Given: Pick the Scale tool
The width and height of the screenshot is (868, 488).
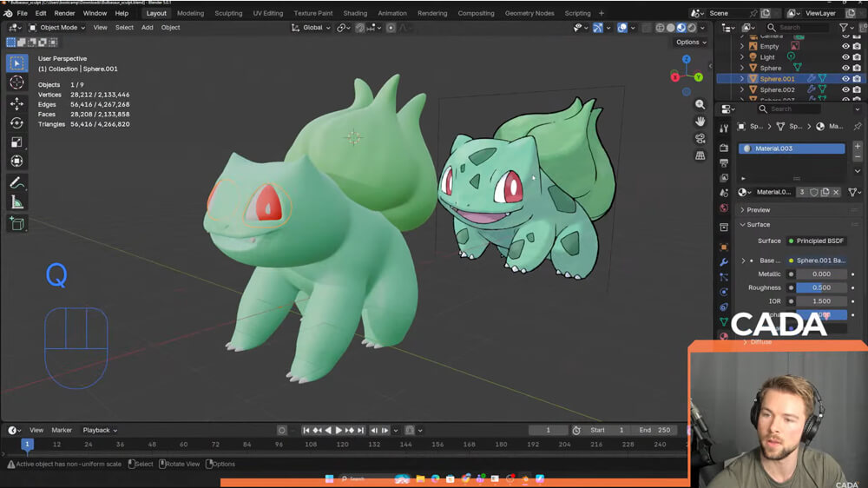Looking at the screenshot, I should 16,142.
